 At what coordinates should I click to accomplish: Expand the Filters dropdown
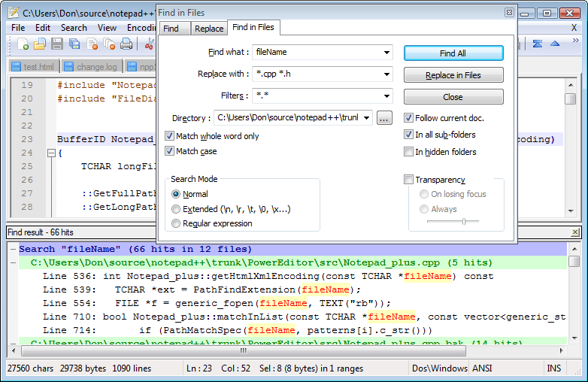pos(386,96)
